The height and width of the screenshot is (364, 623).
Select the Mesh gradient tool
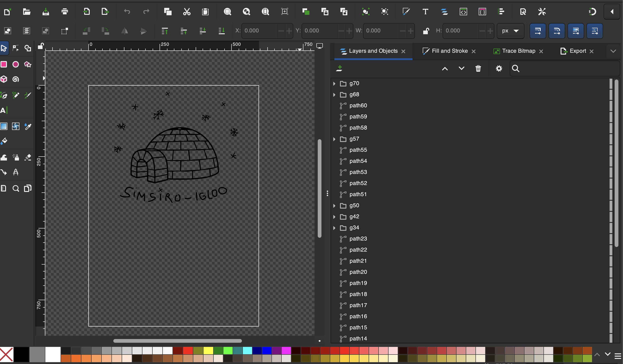click(15, 126)
